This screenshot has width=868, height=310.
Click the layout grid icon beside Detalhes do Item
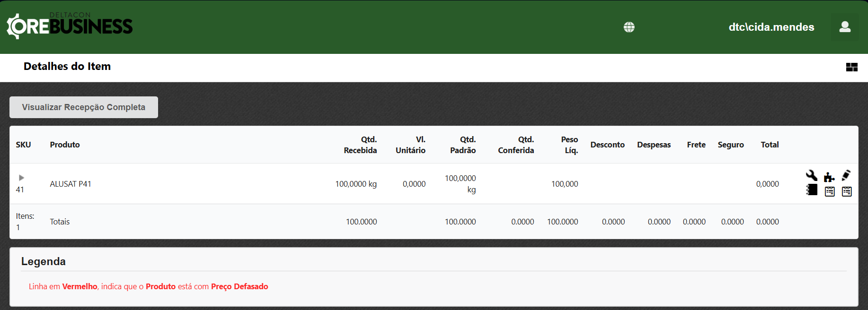pos(851,67)
